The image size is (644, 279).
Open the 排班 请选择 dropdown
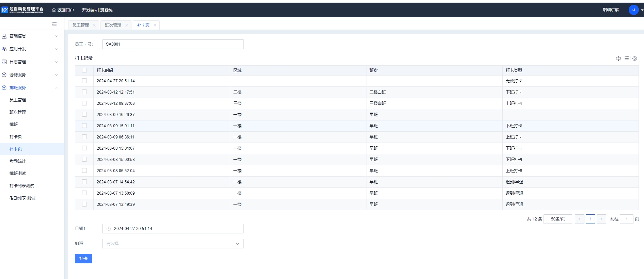point(173,244)
